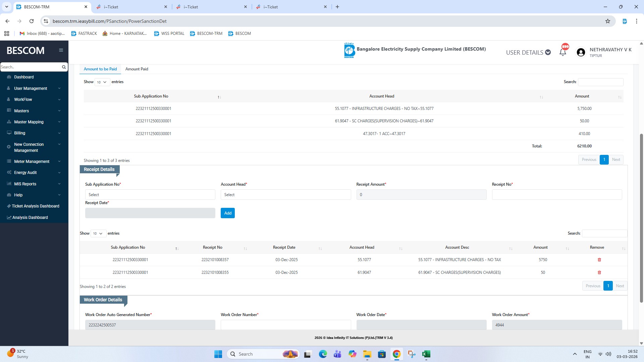Open Ticket Analysis Dashboard link

click(35, 206)
